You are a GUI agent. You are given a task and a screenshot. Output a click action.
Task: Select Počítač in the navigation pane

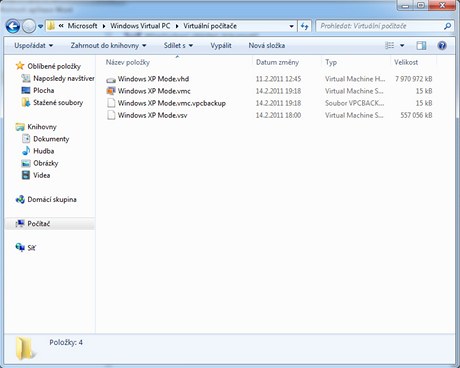(39, 224)
